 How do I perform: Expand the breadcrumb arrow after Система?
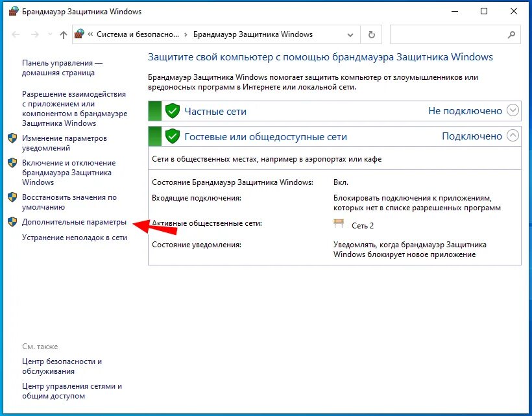tap(186, 34)
